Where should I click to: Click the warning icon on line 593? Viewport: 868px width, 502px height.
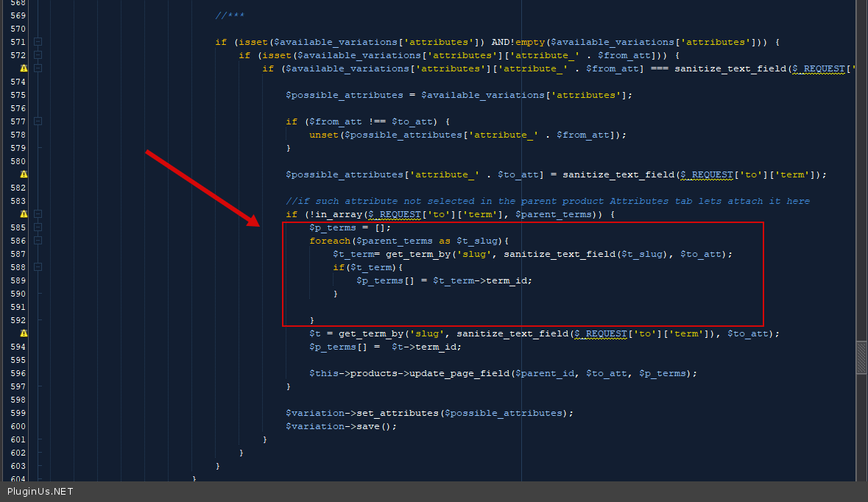24,333
